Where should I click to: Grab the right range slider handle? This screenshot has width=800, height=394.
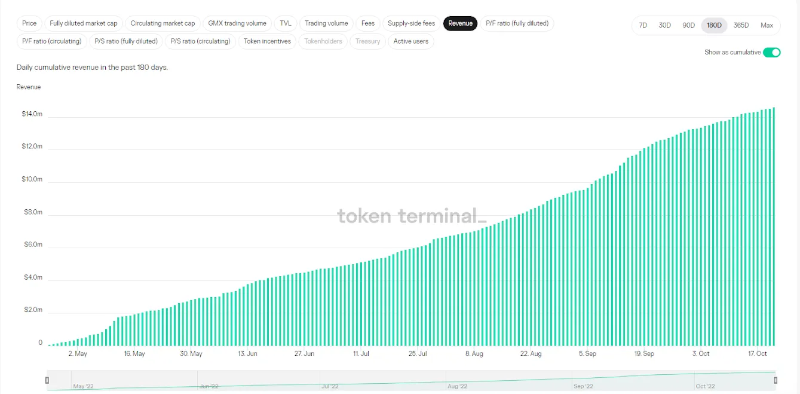click(776, 380)
